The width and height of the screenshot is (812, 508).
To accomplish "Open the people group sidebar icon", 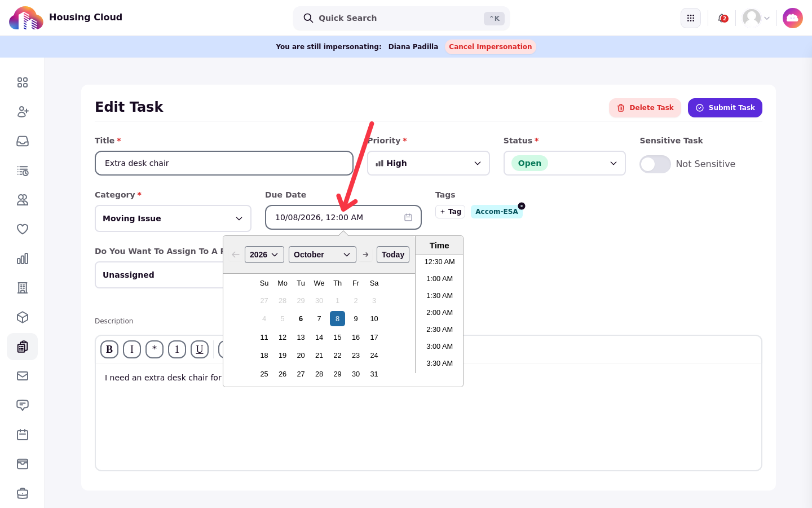I will coord(23,200).
